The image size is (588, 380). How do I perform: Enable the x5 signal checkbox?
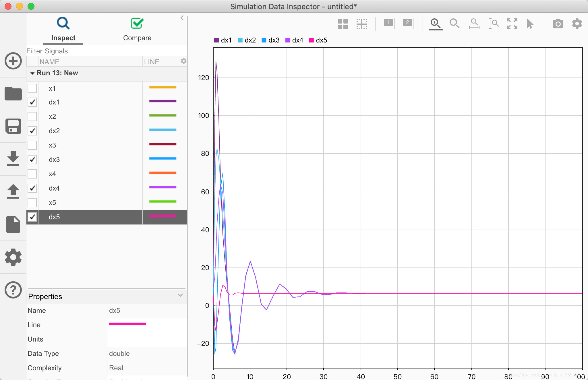click(x=32, y=203)
